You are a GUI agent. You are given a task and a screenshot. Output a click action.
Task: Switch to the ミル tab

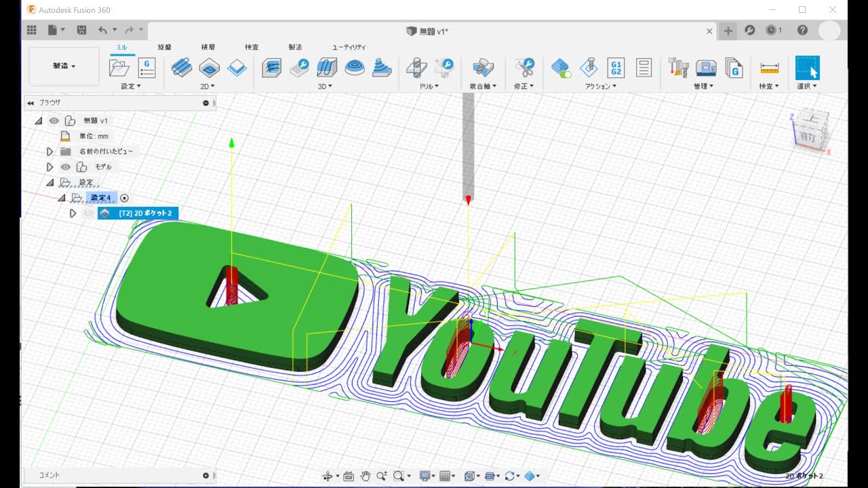tap(122, 47)
